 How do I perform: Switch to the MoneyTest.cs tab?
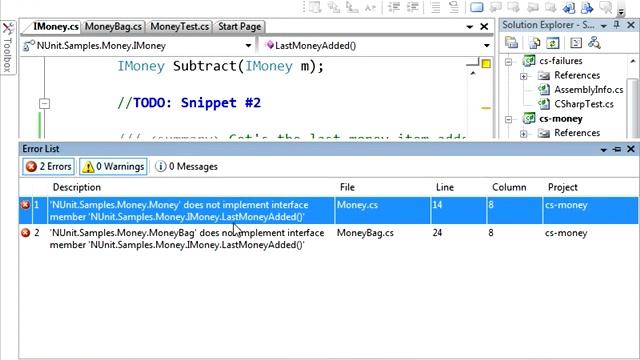click(x=179, y=27)
